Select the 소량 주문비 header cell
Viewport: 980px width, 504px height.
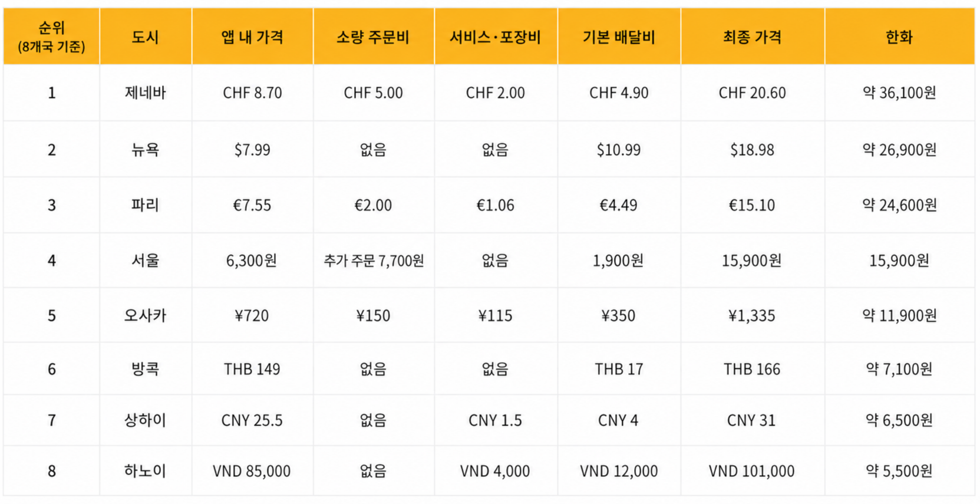374,37
